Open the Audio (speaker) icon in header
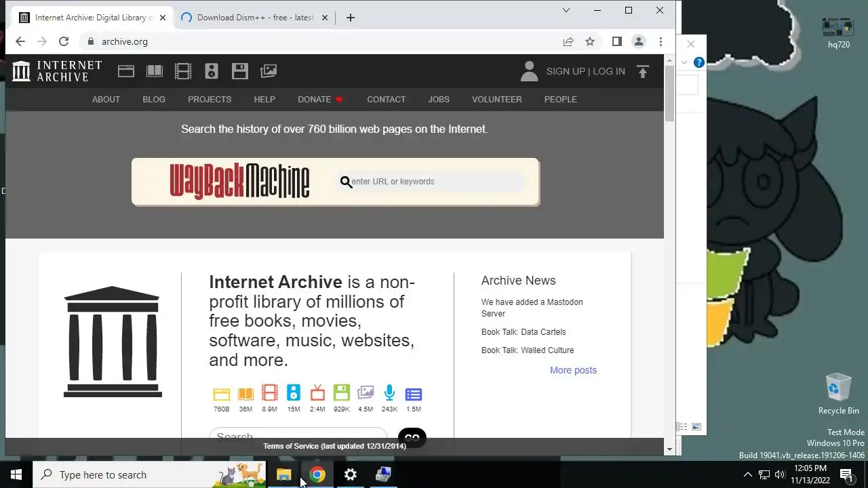This screenshot has height=488, width=868. pyautogui.click(x=212, y=71)
